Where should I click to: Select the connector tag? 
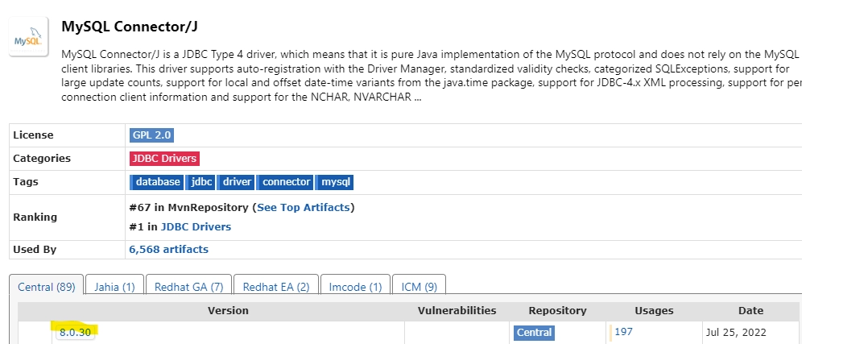click(286, 182)
